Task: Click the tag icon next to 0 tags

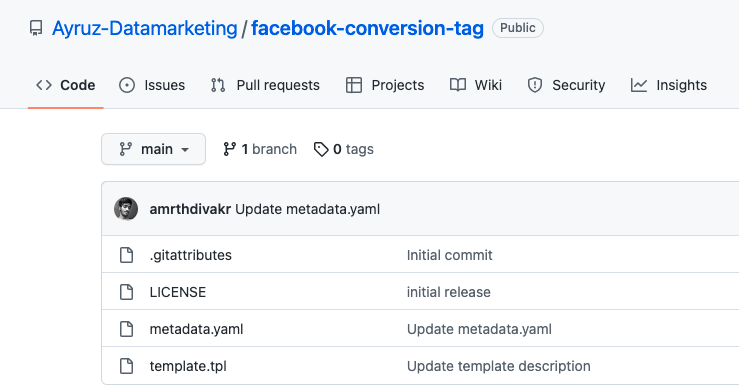Action: [x=321, y=149]
